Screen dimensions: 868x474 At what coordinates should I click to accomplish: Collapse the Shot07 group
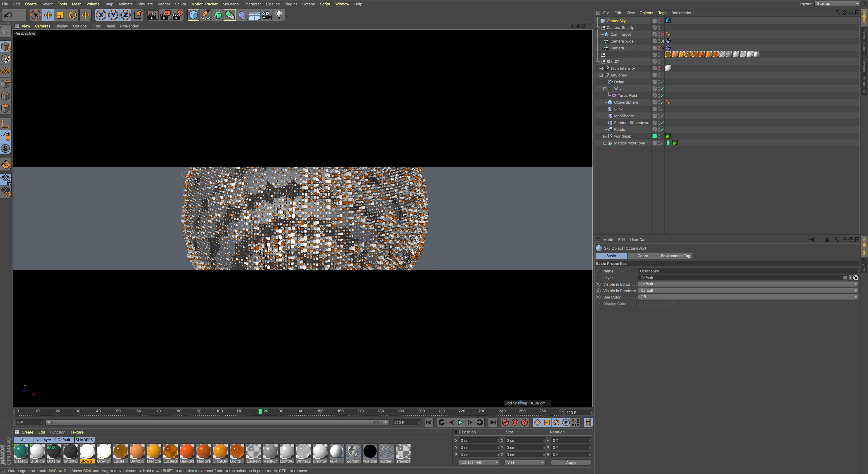597,62
